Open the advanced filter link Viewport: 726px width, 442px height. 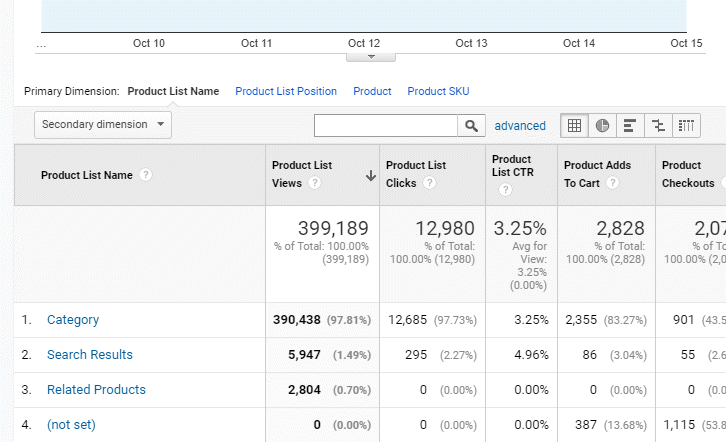pyautogui.click(x=520, y=126)
